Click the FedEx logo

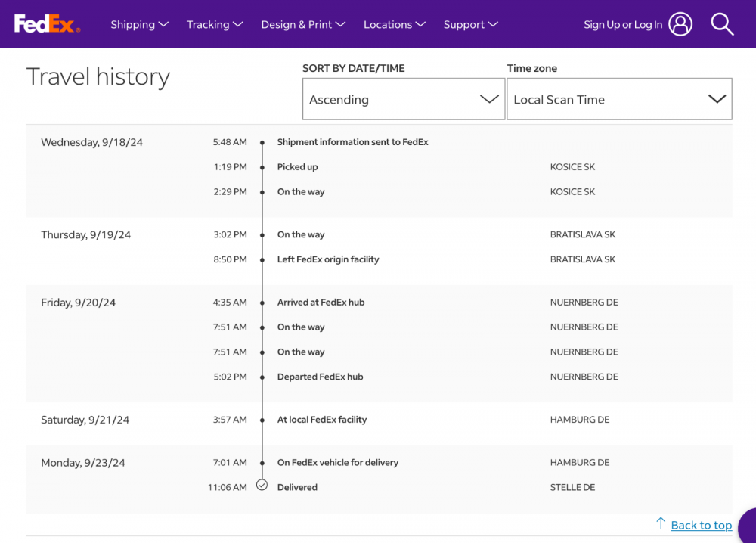coord(47,24)
